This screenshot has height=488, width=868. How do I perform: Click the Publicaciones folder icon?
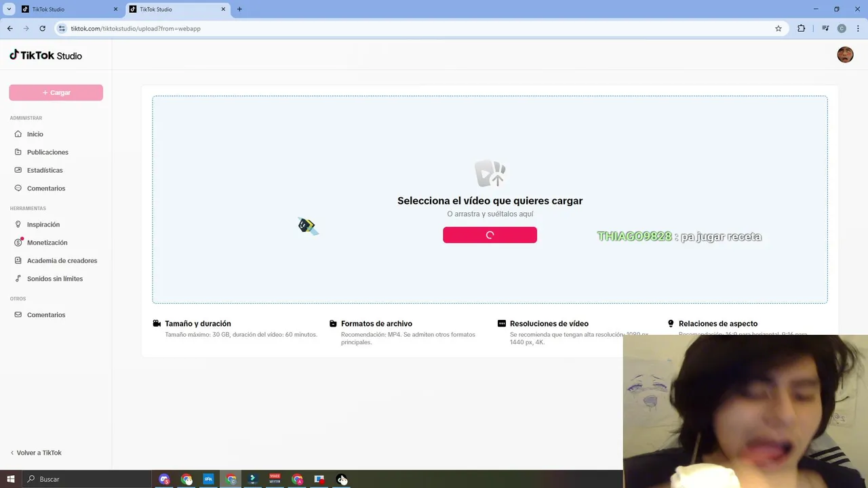pyautogui.click(x=18, y=152)
